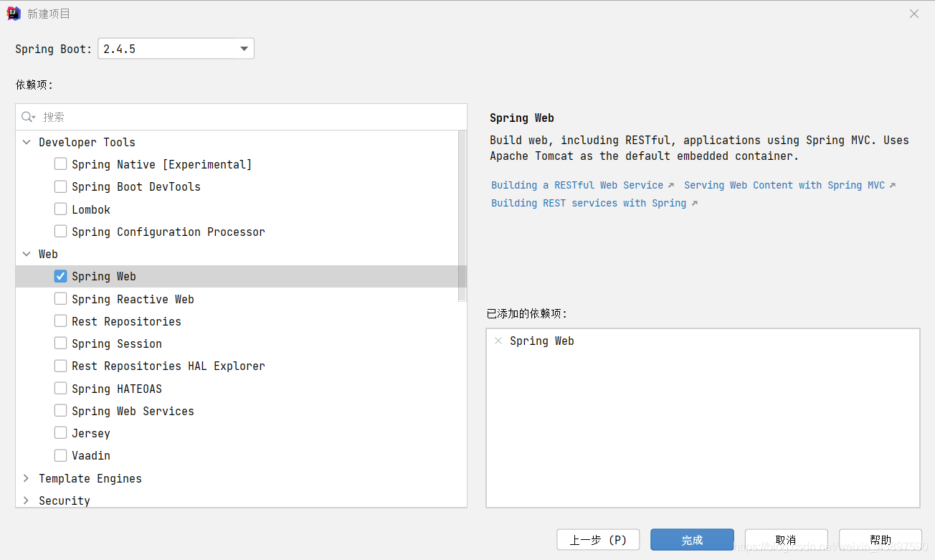Click the Security group label

[65, 500]
